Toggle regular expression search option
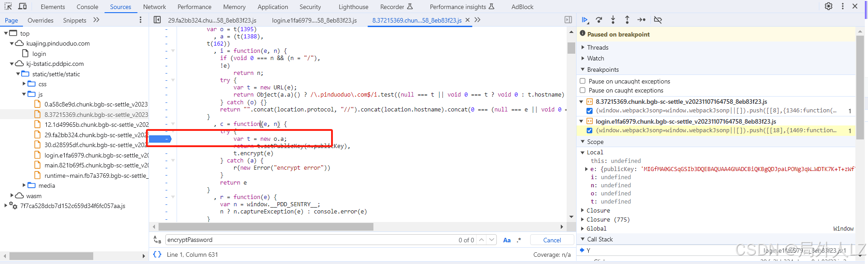868x264 pixels. [x=519, y=240]
